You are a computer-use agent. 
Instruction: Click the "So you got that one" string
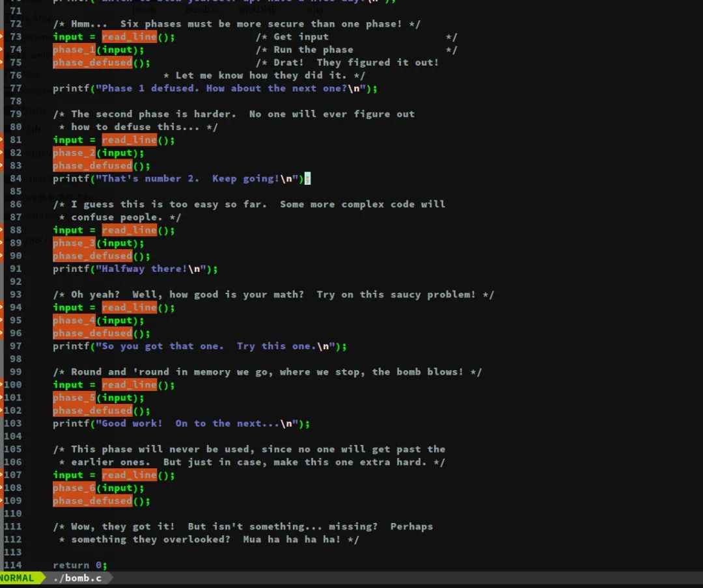(x=215, y=346)
